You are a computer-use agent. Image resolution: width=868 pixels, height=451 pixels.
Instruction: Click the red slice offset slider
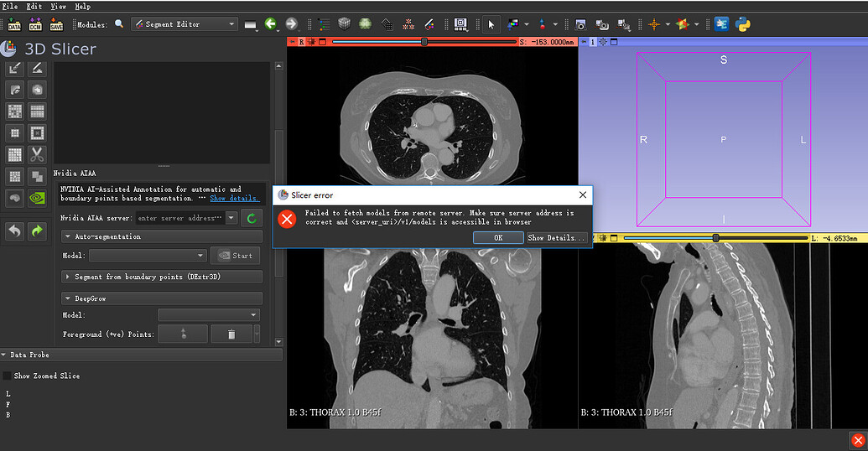point(424,42)
